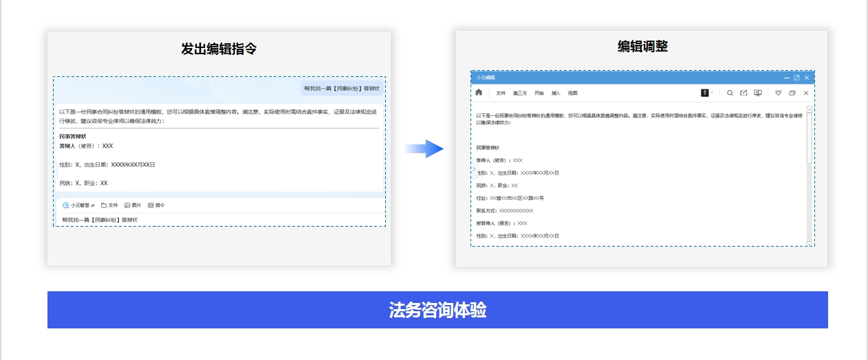Click 民事答辩状 heading in editor document

[488, 148]
